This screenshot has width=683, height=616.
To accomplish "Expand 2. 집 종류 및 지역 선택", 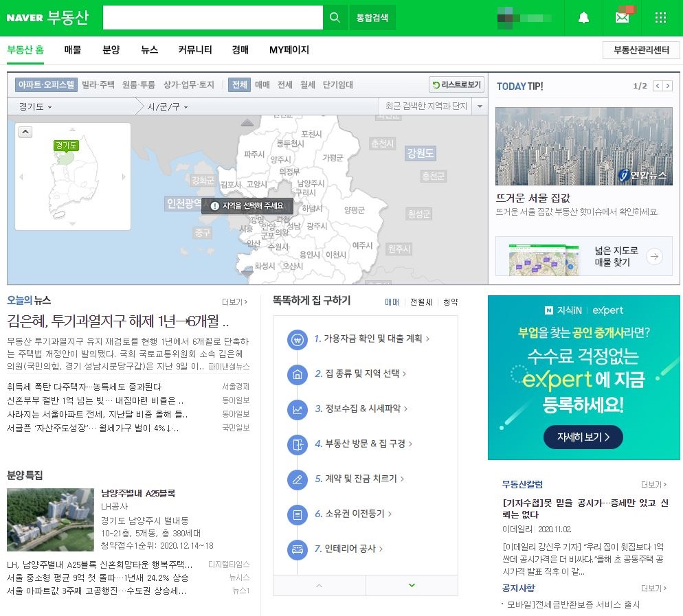I will [x=360, y=374].
